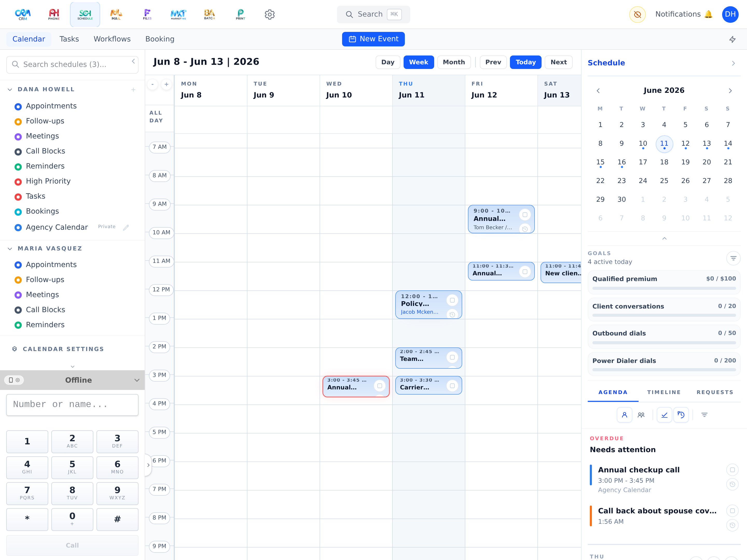Reschedule overdue Annual checkup call clock icon
747x560 pixels.
point(732,484)
